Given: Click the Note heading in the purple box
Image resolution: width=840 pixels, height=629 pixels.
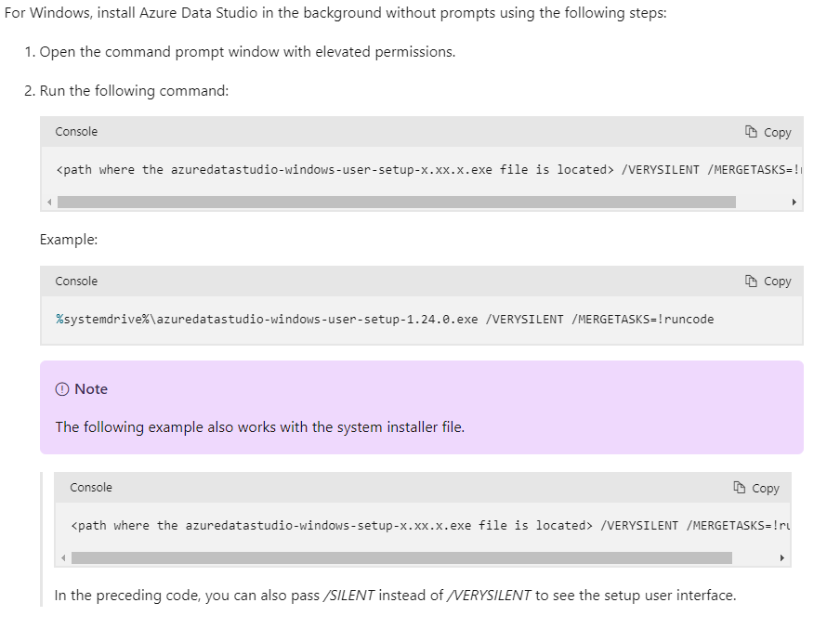Looking at the screenshot, I should click(91, 389).
